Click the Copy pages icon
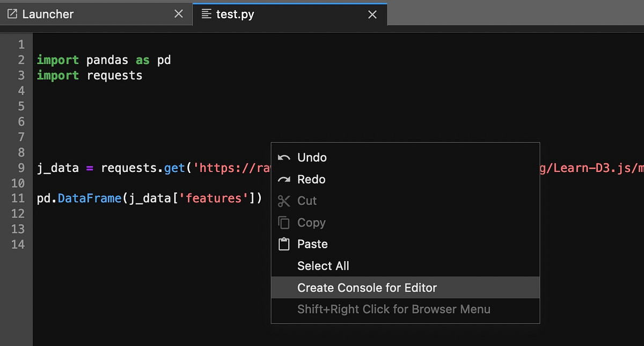 click(x=286, y=222)
